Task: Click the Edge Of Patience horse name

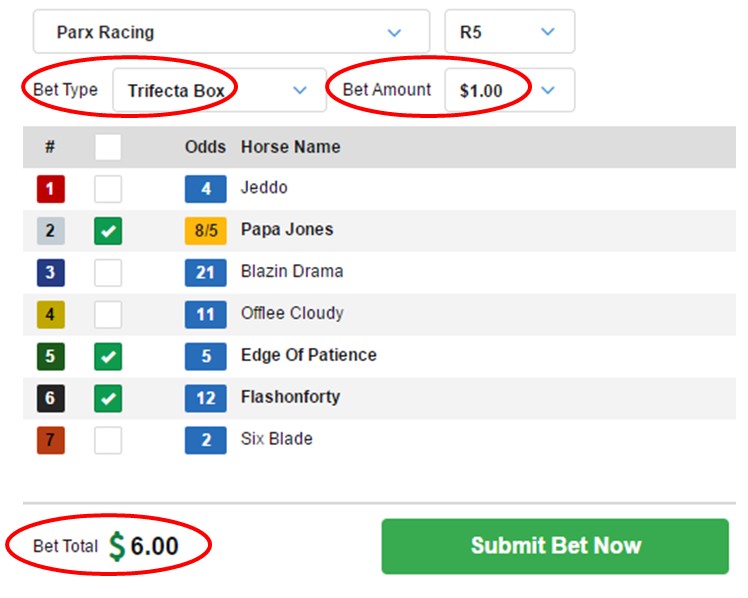Action: coord(309,355)
